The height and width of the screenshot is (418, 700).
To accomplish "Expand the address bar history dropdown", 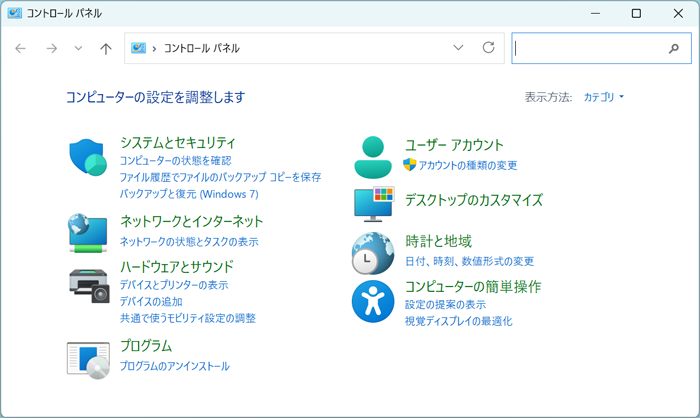I will 458,47.
